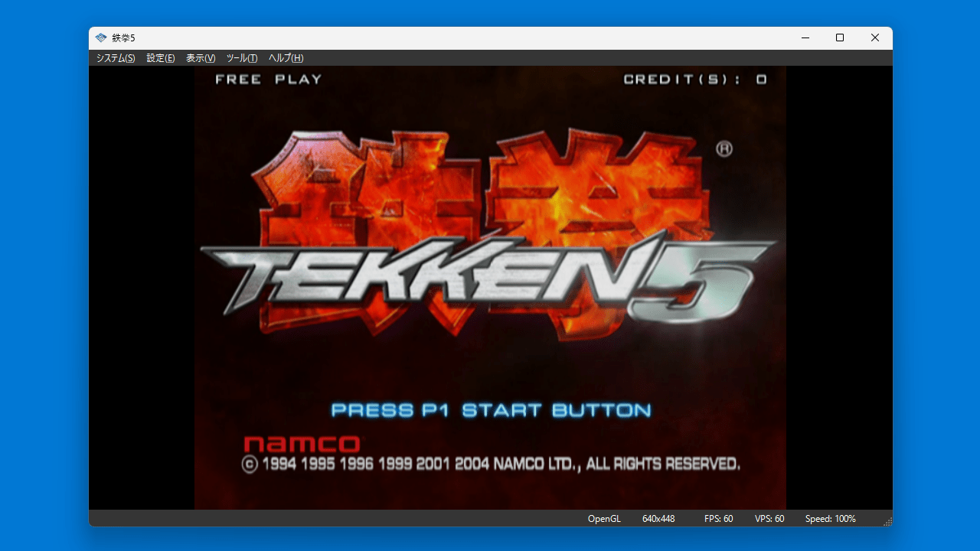Click the CREDIT(S): 0 text
980x551 pixels.
695,79
